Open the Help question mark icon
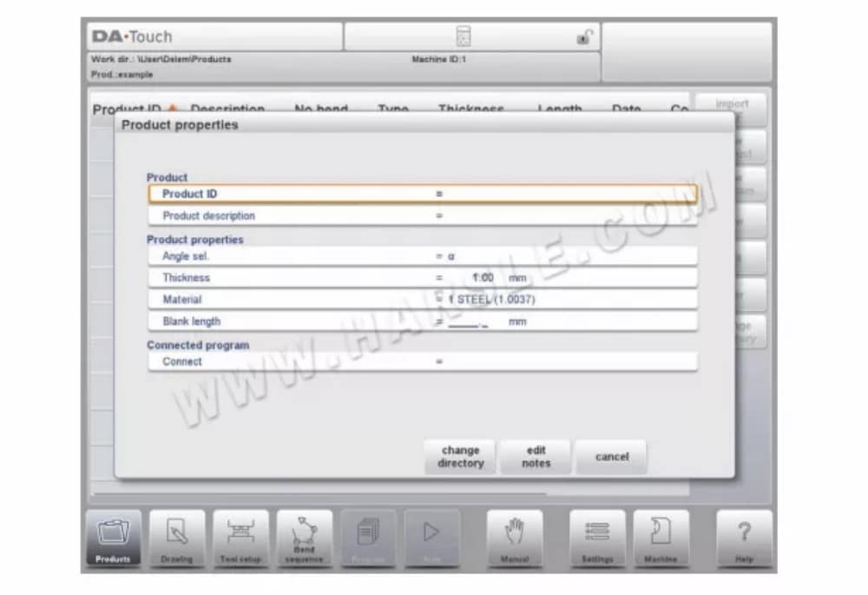The image size is (868, 595). [744, 539]
